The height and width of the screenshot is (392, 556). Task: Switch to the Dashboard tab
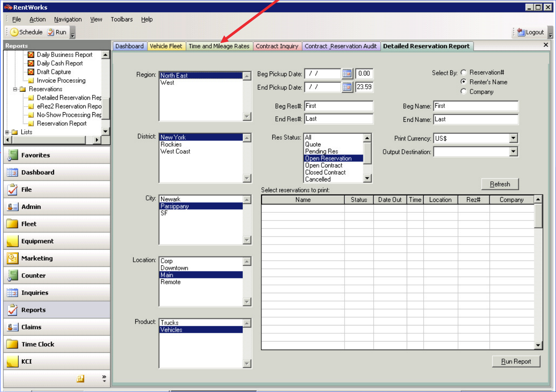pyautogui.click(x=130, y=46)
